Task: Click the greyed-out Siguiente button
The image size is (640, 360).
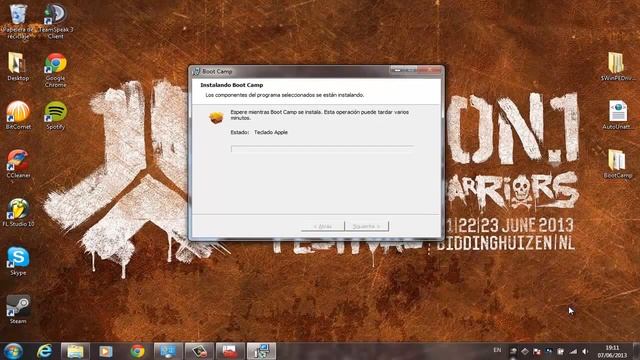Action: tap(367, 226)
